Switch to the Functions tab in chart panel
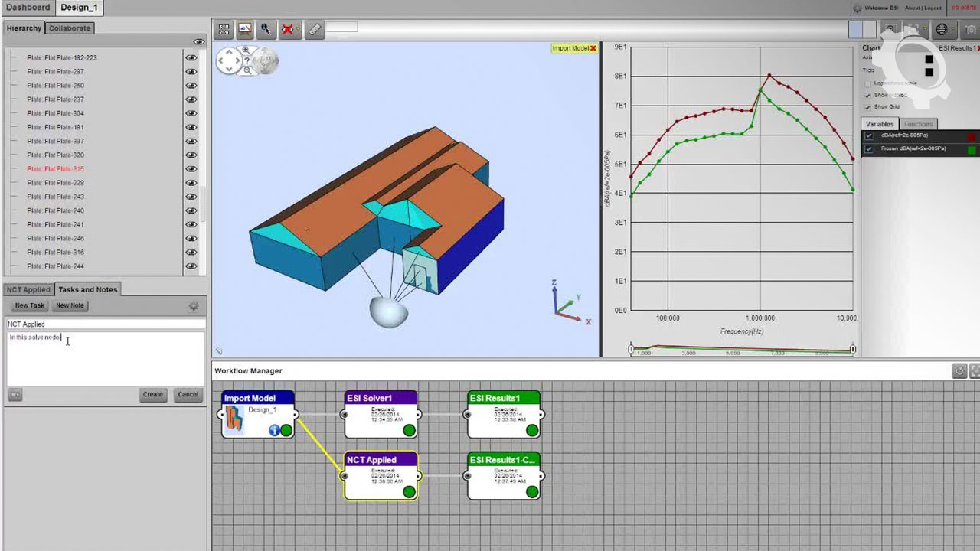This screenshot has height=551, width=980. tap(918, 124)
